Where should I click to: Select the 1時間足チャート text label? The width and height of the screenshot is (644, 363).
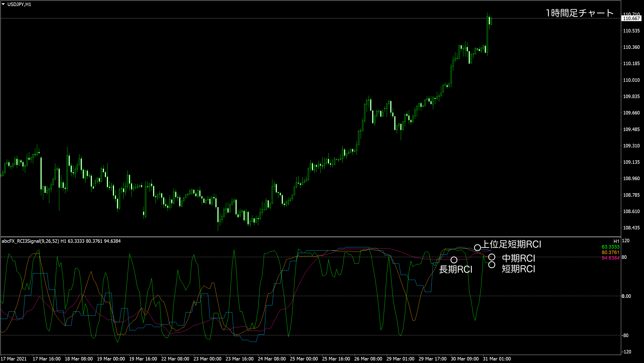[x=580, y=13]
